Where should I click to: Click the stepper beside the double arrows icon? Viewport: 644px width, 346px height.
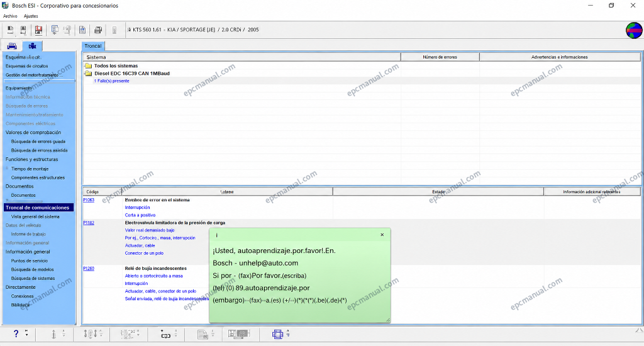[101, 333]
